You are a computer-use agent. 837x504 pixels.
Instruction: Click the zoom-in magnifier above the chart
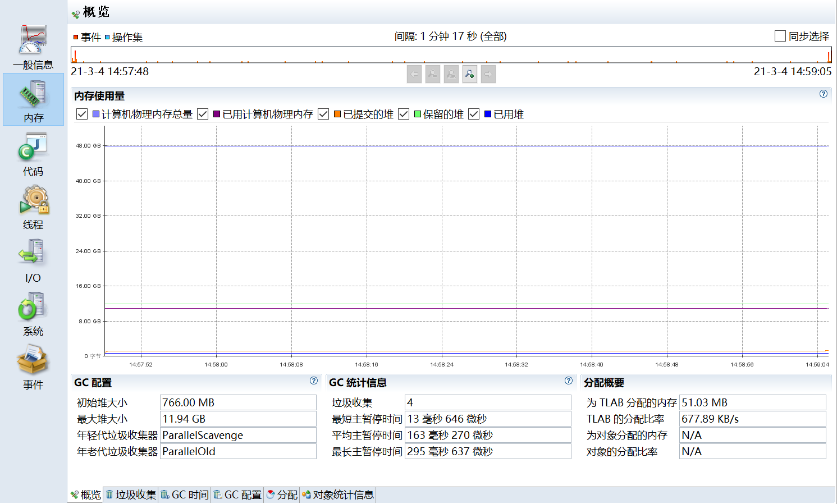point(469,74)
